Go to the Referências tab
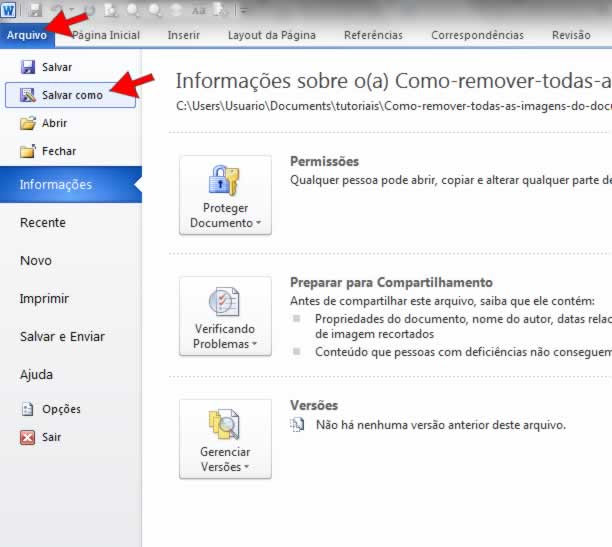 pyautogui.click(x=373, y=35)
